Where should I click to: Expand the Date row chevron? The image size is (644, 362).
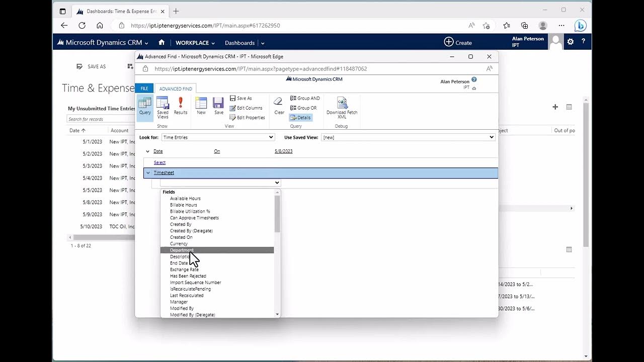[147, 151]
